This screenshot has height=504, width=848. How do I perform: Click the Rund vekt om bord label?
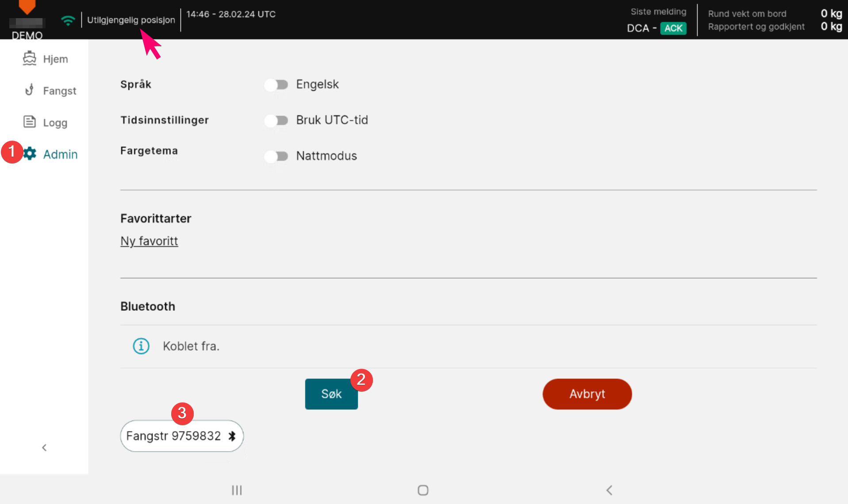[747, 14]
